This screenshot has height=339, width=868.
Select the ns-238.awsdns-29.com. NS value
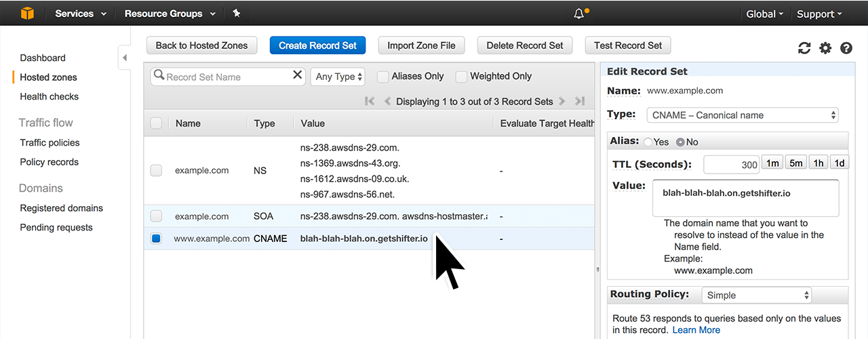[x=350, y=147]
